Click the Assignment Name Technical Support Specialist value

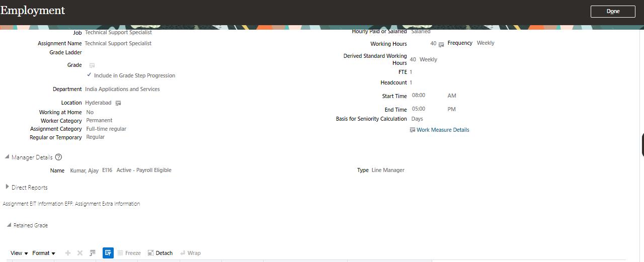point(118,43)
